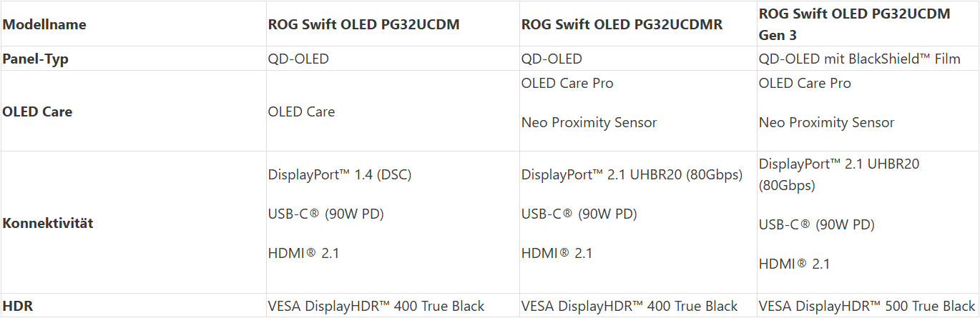Click Neo Proximity Sensor in the Gen 3 column
Viewport: 980px width, 318px height.
pos(826,122)
